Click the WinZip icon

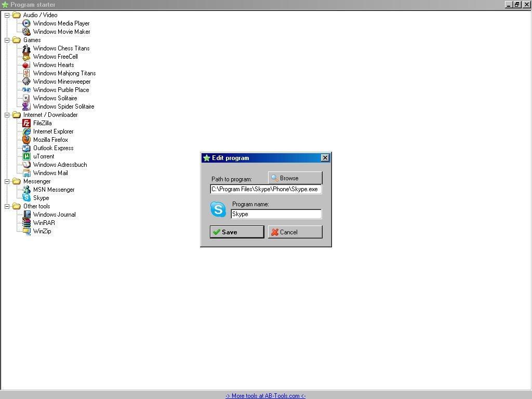26,231
